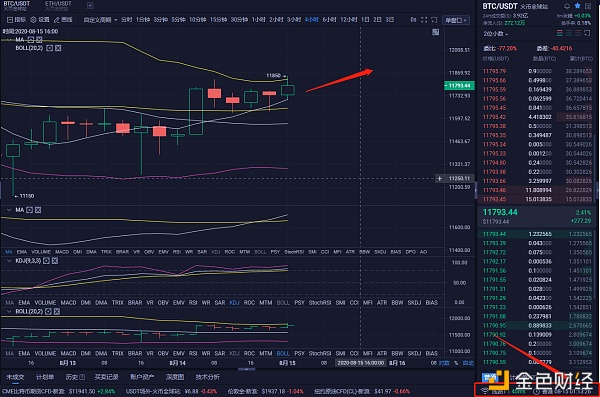Screen dimensions: 600x397
Task: Click the fullscreen chart icon
Action: [424, 20]
